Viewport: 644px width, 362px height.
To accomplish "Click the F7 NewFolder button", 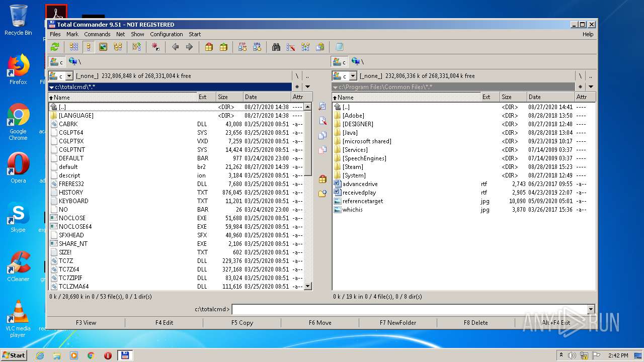I will point(398,323).
